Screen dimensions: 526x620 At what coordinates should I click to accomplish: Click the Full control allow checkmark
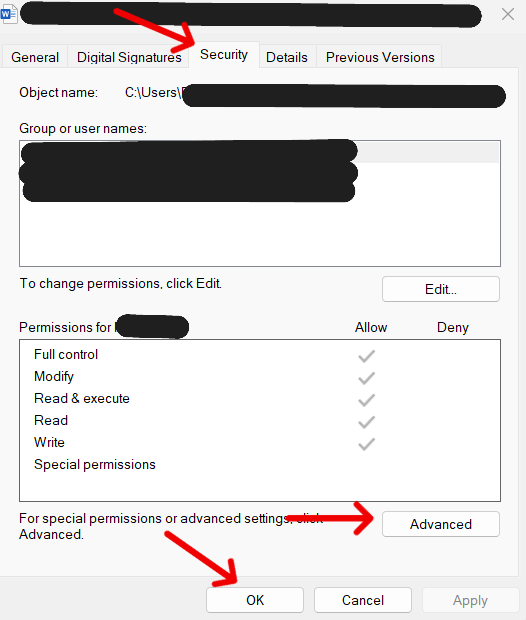366,355
